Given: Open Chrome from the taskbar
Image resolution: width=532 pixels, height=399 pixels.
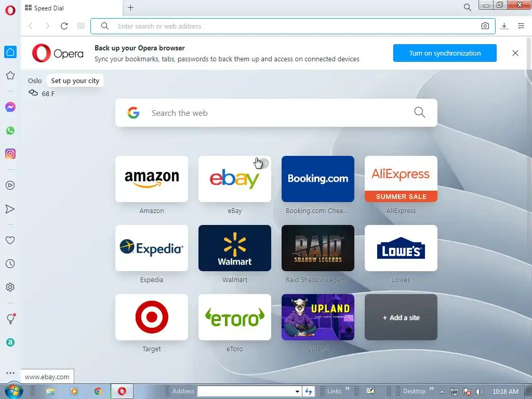Looking at the screenshot, I should [x=98, y=392].
